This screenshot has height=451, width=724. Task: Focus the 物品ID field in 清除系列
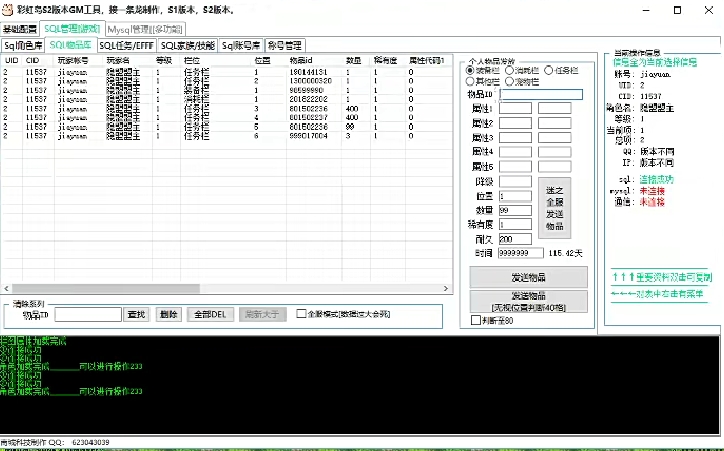coord(88,314)
